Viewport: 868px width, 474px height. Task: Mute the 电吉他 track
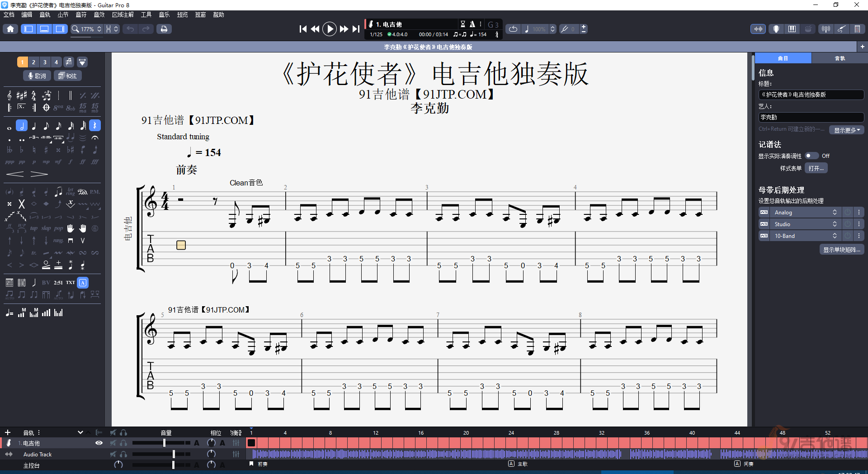pos(113,443)
